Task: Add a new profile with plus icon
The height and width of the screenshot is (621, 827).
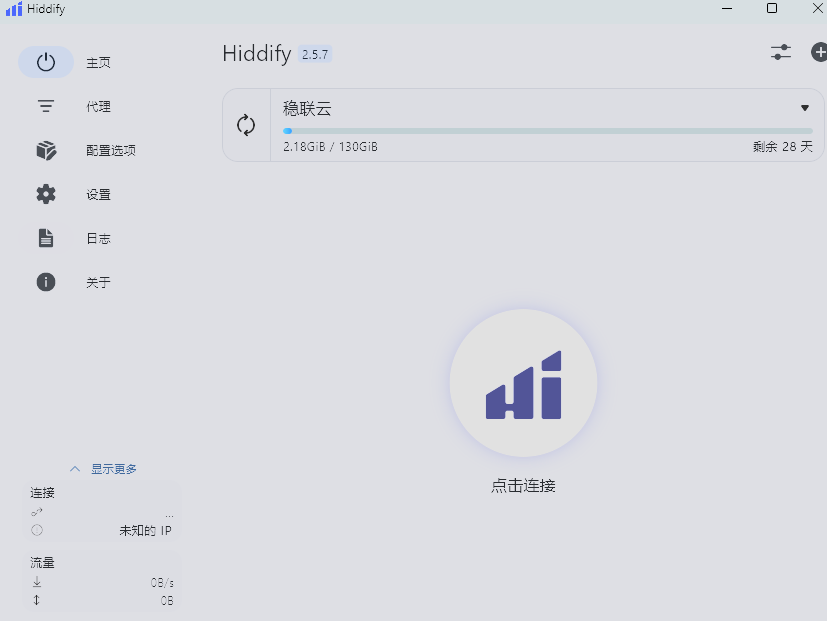Action: point(819,52)
